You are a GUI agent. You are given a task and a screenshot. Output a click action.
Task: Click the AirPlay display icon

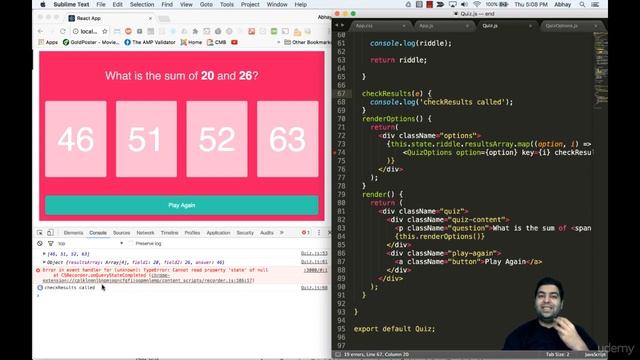coord(453,4)
